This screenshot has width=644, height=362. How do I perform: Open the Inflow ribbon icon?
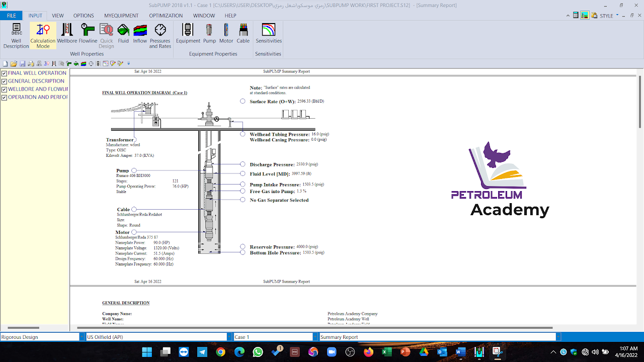(x=140, y=34)
